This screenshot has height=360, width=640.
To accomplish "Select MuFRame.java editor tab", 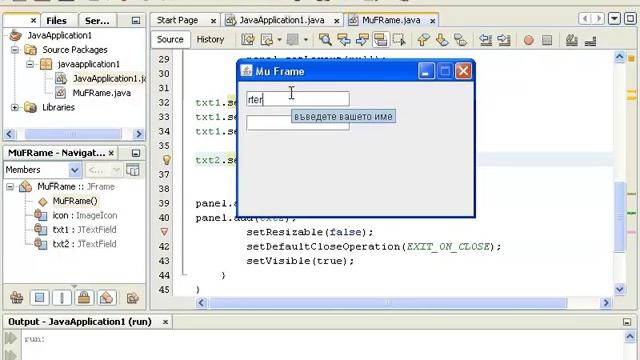I will [x=391, y=20].
